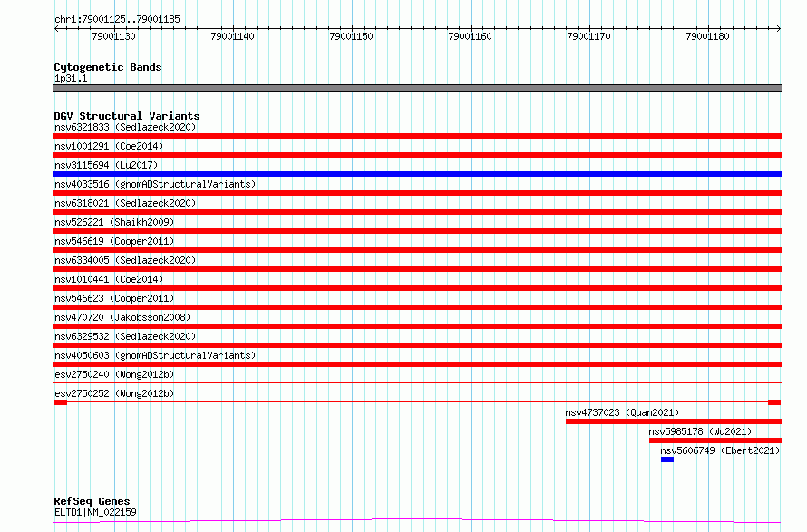The image size is (807, 532).
Task: Click ruler position 79001170
Action: (x=588, y=36)
